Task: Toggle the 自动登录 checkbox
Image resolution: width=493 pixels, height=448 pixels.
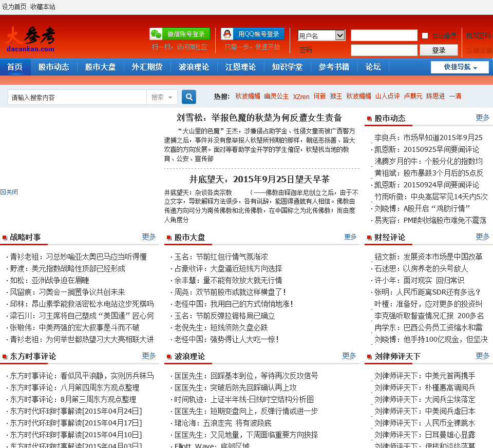Action: point(425,35)
